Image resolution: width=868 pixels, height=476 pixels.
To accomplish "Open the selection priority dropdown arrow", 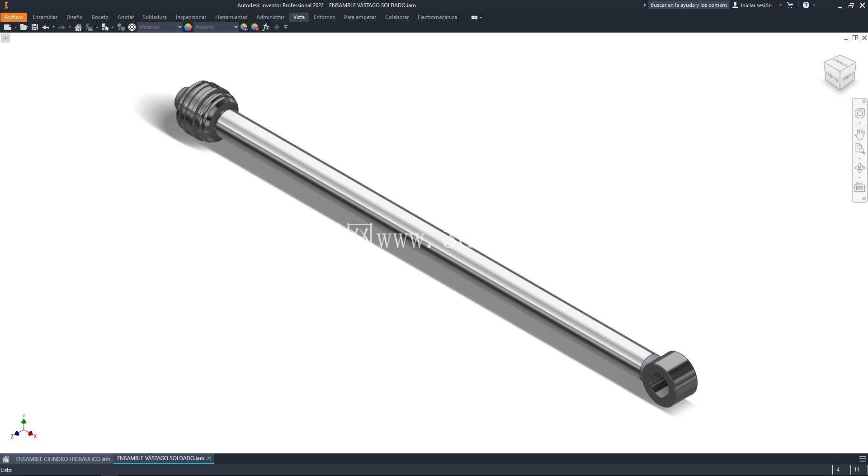I will (x=112, y=27).
